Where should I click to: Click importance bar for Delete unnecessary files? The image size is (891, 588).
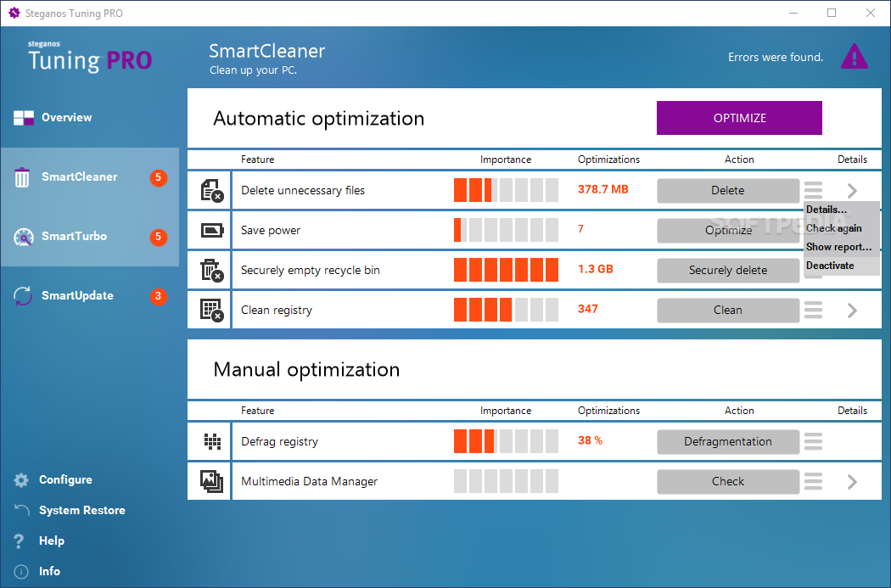(506, 190)
